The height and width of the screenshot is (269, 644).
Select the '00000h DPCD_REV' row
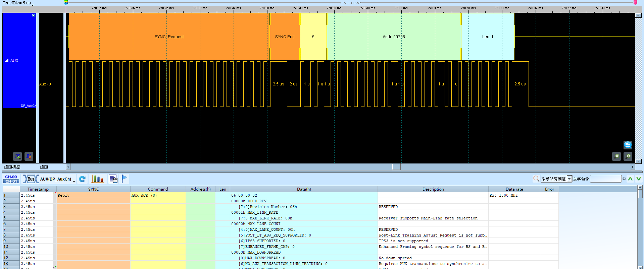(304, 201)
